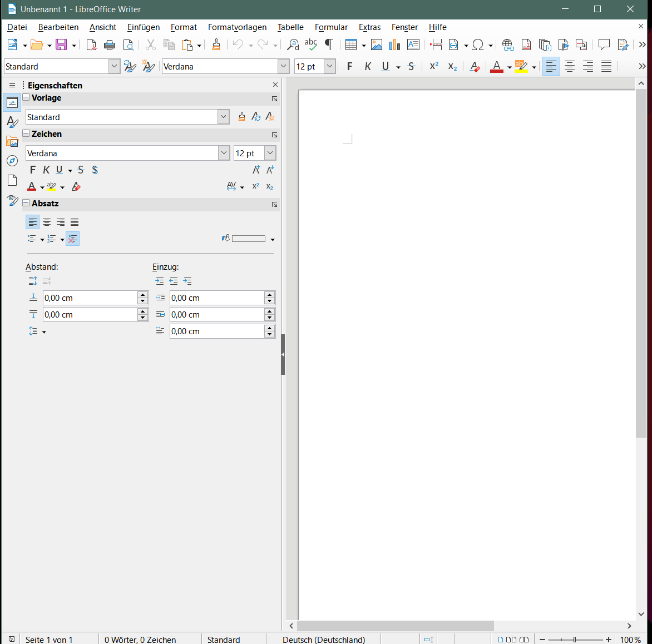The image size is (652, 644).
Task: Clone formatting with paintbrush icon
Action: (x=216, y=44)
